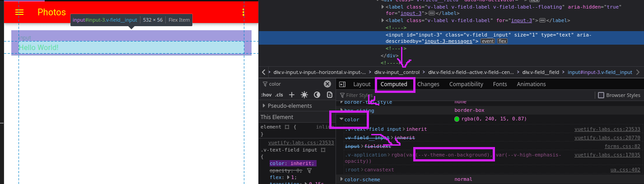Open forms.css:82 source link
The width and height of the screenshot is (644, 184).
pyautogui.click(x=622, y=146)
